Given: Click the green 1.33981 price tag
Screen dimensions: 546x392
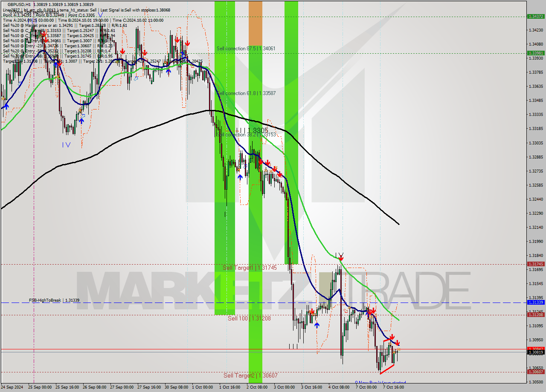Looking at the screenshot, I should (536, 53).
